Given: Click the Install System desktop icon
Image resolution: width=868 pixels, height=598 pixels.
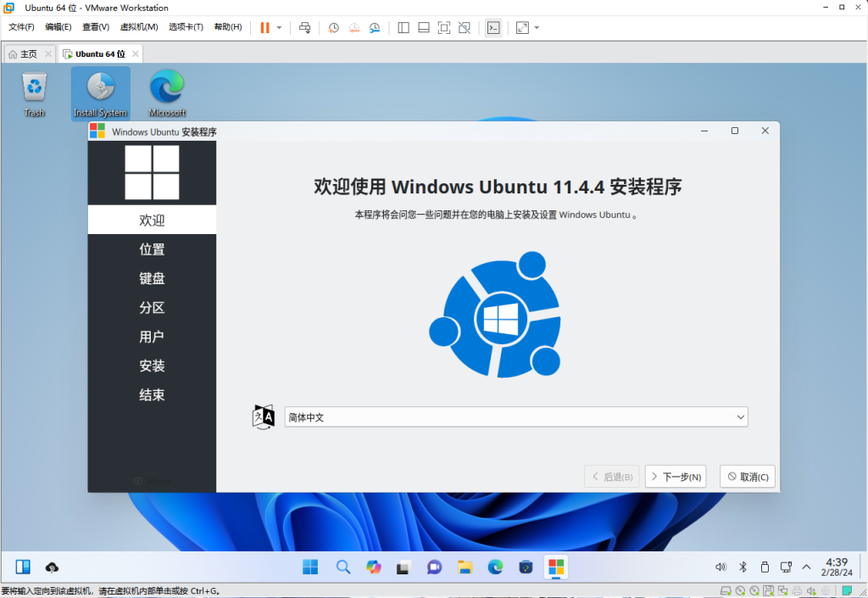Looking at the screenshot, I should pyautogui.click(x=100, y=92).
